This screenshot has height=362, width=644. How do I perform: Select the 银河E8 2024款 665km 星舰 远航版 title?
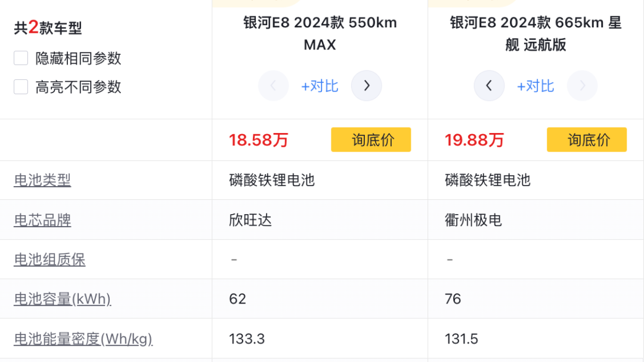point(535,33)
